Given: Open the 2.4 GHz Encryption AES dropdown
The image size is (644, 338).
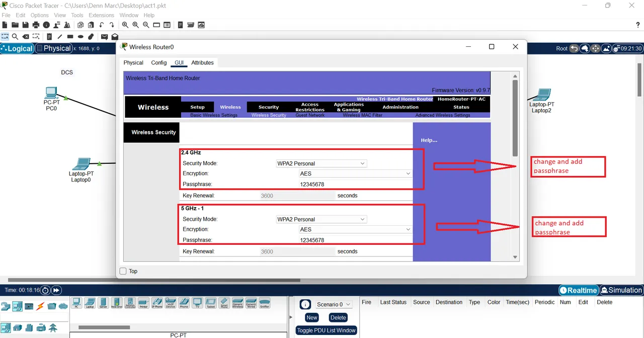Looking at the screenshot, I should [355, 173].
